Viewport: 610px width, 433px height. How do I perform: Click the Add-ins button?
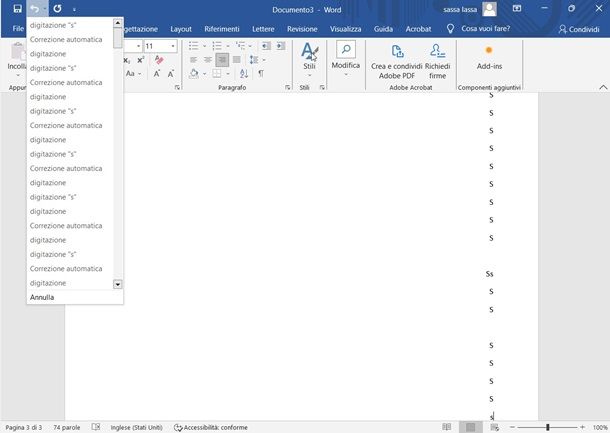[489, 58]
